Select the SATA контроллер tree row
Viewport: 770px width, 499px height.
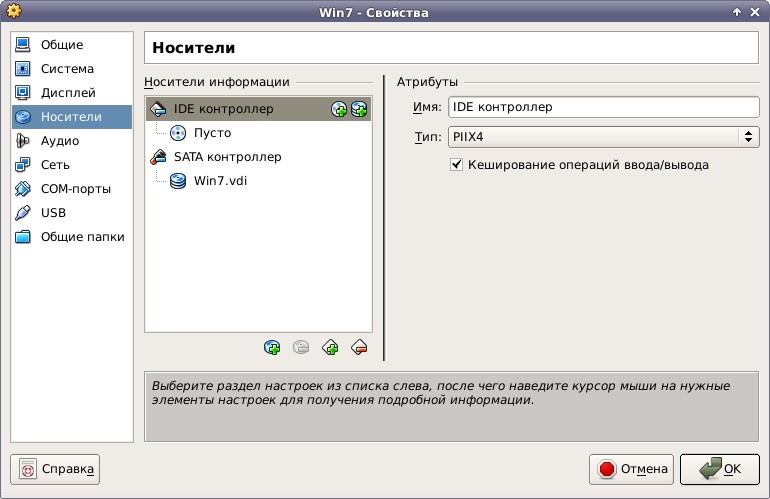(x=258, y=157)
